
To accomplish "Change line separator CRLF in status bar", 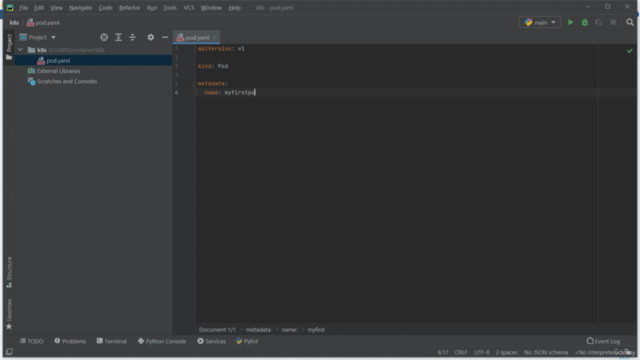I will 461,352.
